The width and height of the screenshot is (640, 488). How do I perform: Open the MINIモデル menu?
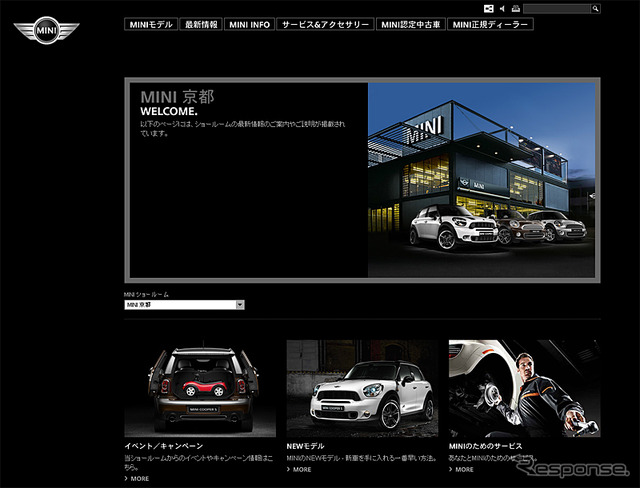click(151, 24)
